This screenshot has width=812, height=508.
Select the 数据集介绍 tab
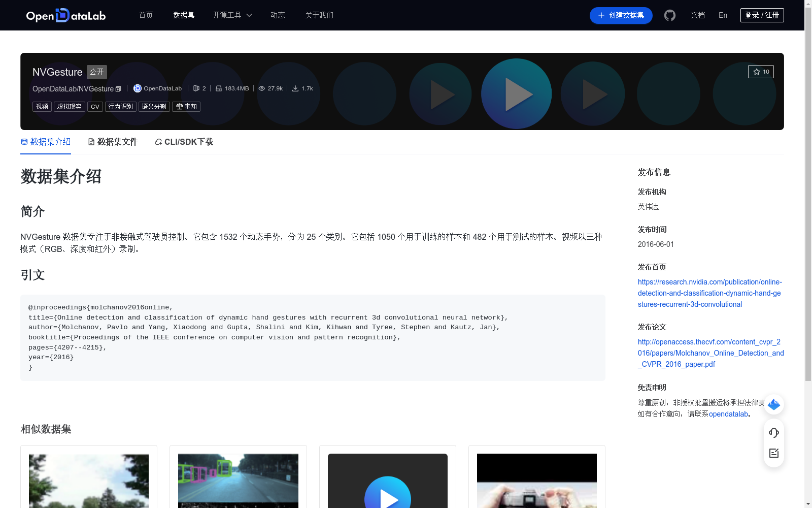46,142
